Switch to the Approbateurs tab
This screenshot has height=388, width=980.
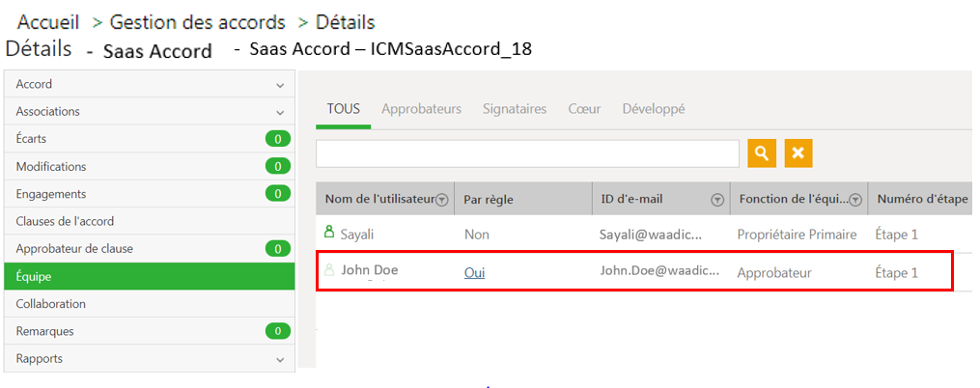pyautogui.click(x=421, y=109)
